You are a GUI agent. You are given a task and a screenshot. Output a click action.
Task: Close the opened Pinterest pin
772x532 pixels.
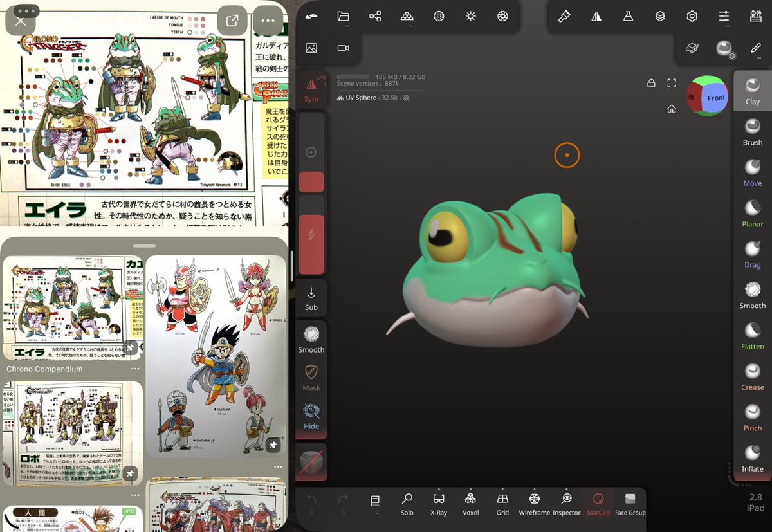click(x=21, y=21)
